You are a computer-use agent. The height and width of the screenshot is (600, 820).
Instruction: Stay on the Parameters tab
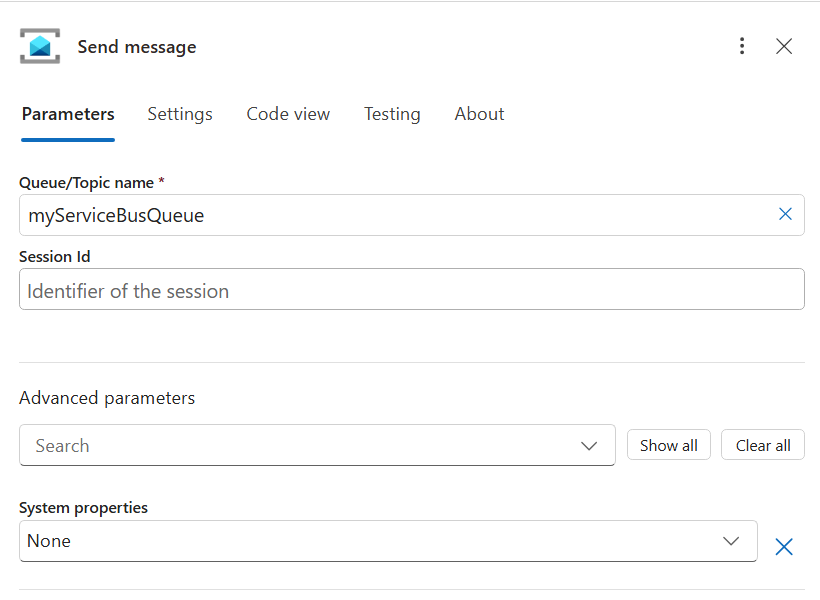(x=67, y=114)
